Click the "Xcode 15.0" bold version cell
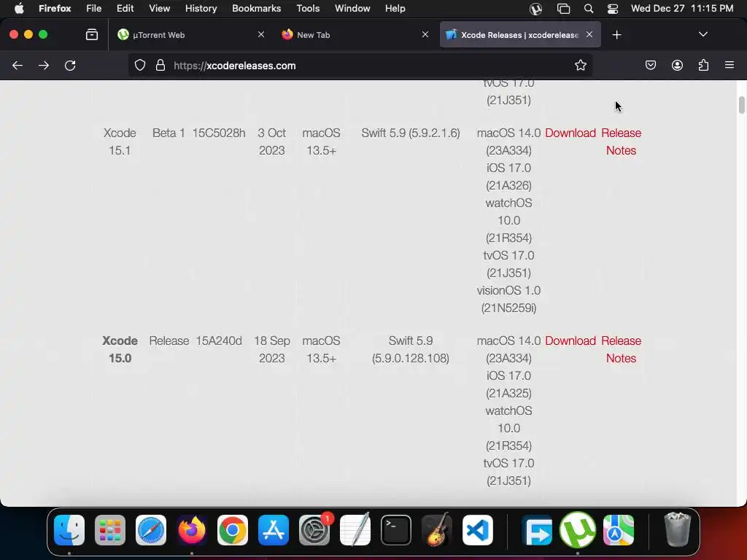 click(x=120, y=349)
